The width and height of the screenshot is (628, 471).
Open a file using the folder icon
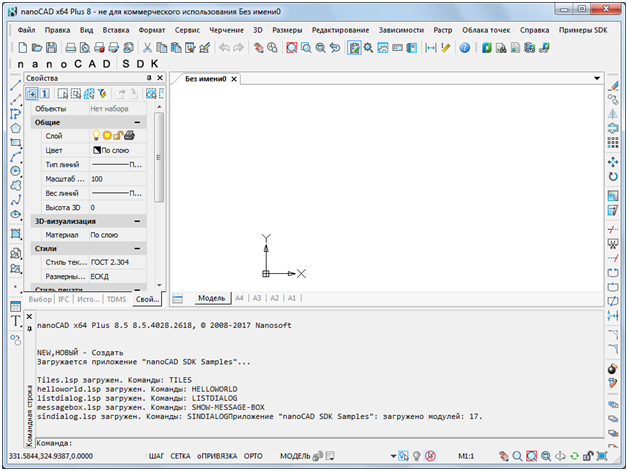coord(37,48)
